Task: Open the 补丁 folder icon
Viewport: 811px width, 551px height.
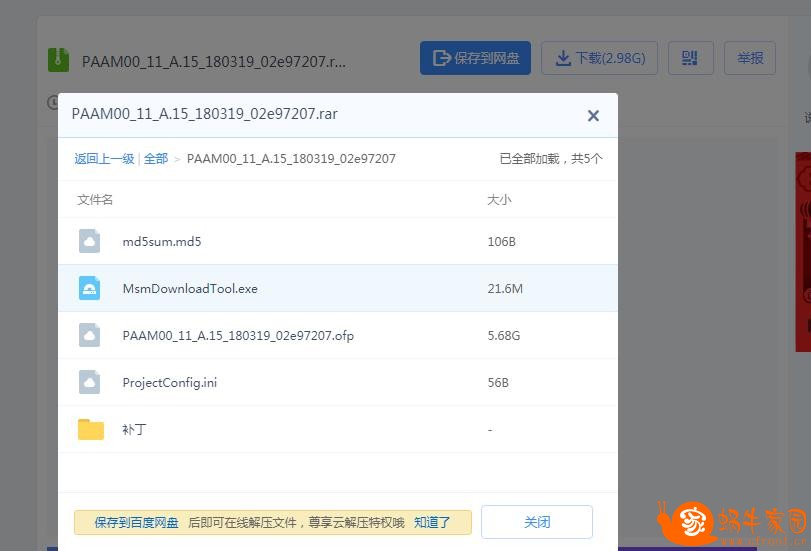Action: [x=91, y=429]
